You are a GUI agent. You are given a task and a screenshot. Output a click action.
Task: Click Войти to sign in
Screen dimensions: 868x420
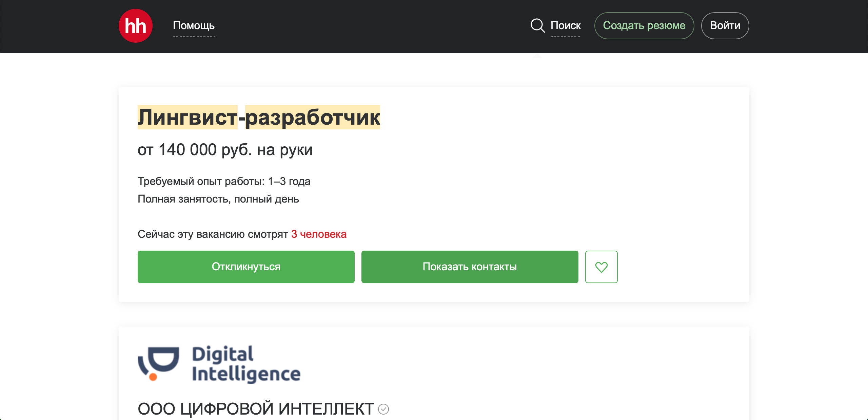click(x=725, y=25)
